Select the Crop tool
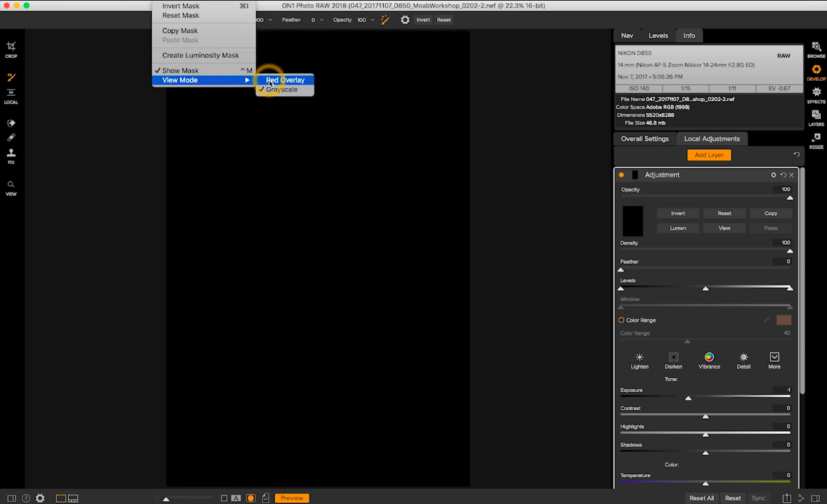 11,48
